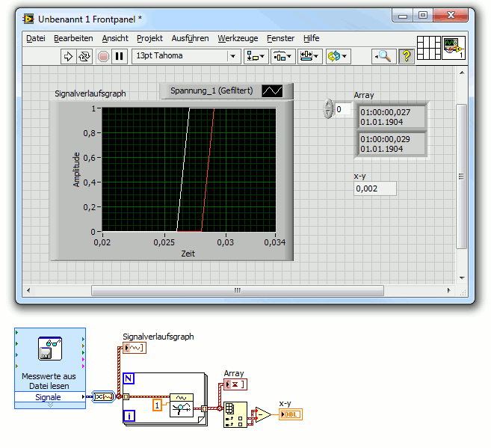Open the Reorder objects tool

pyautogui.click(x=336, y=56)
